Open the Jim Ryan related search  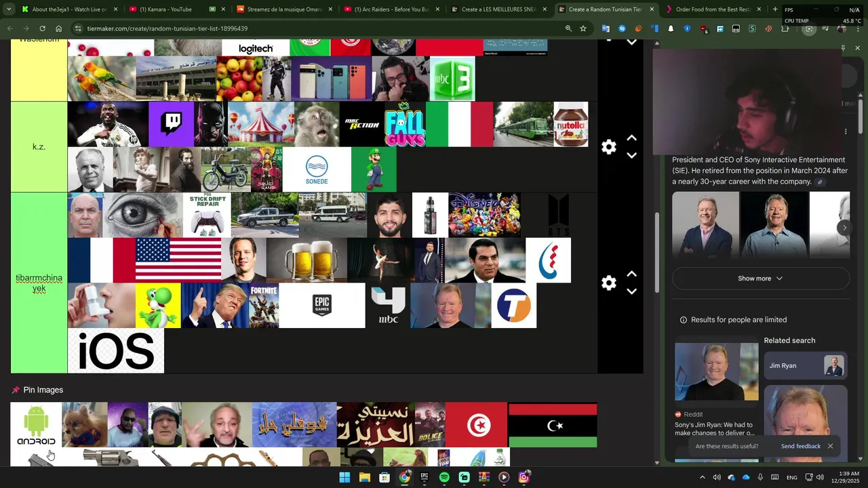[x=806, y=366]
